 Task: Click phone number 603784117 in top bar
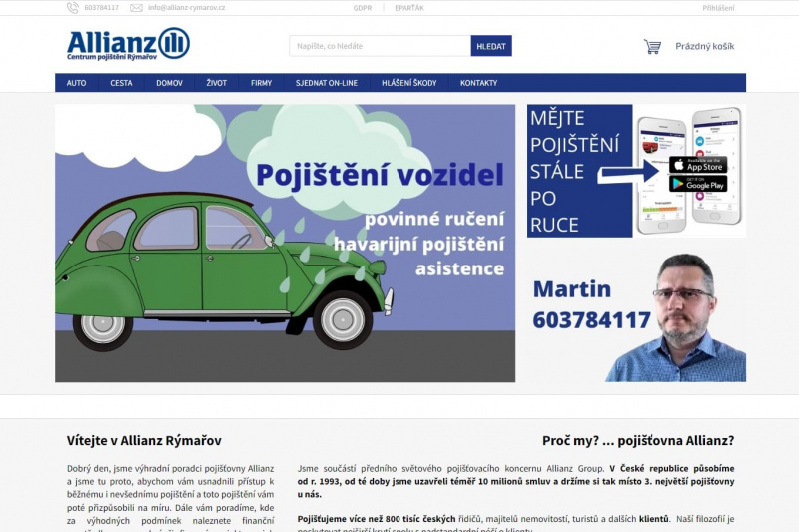pos(102,8)
